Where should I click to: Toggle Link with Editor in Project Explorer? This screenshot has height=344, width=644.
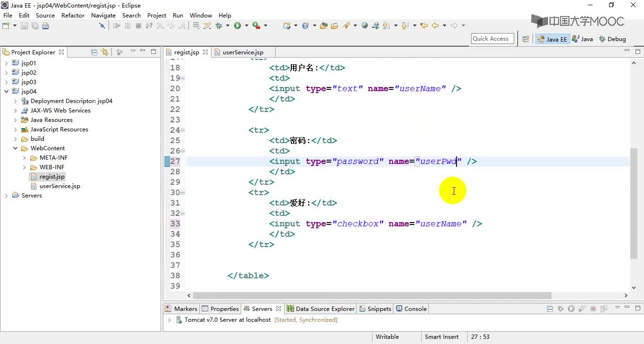(x=104, y=52)
